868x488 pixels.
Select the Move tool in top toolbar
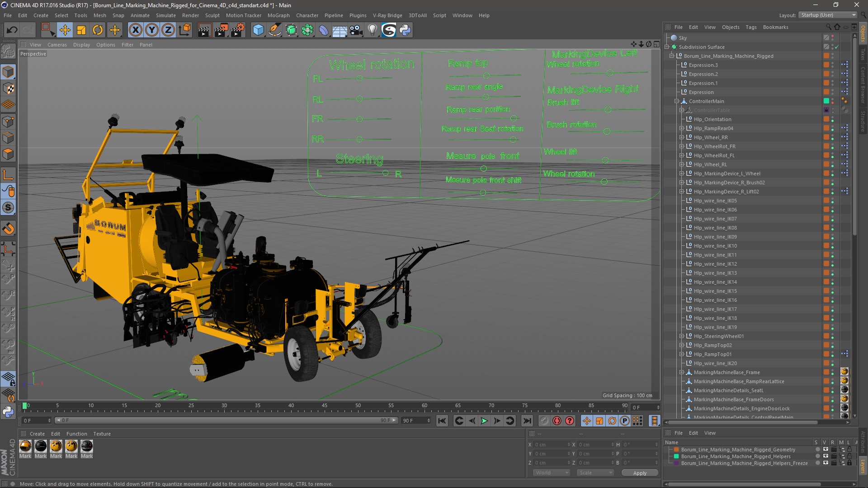point(65,30)
